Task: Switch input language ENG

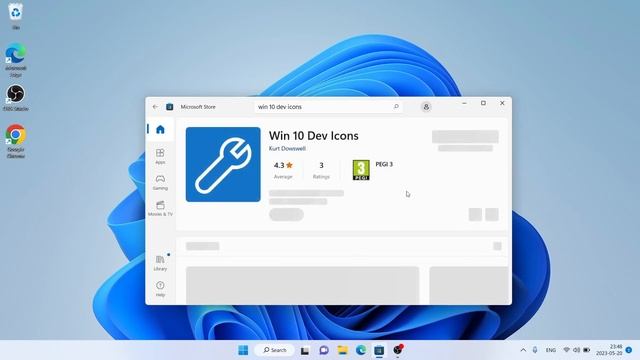Action: [x=551, y=350]
